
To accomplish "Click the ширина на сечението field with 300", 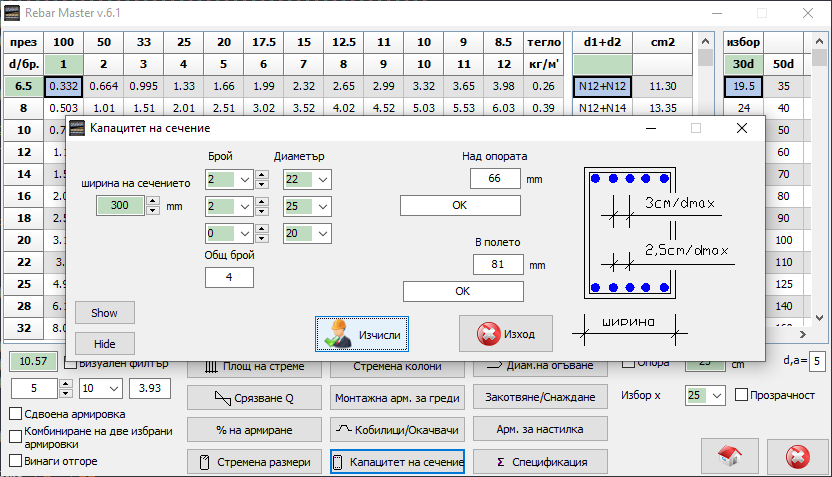I will tap(120, 206).
